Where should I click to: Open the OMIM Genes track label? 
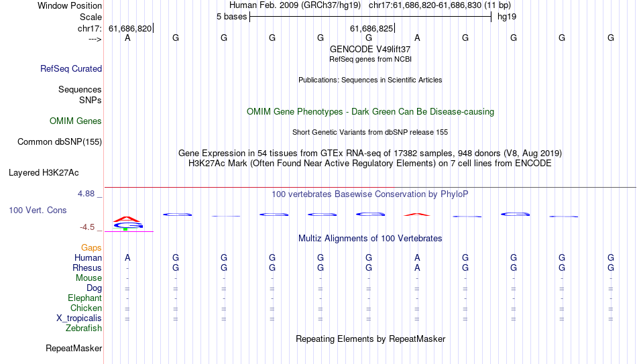tap(75, 121)
